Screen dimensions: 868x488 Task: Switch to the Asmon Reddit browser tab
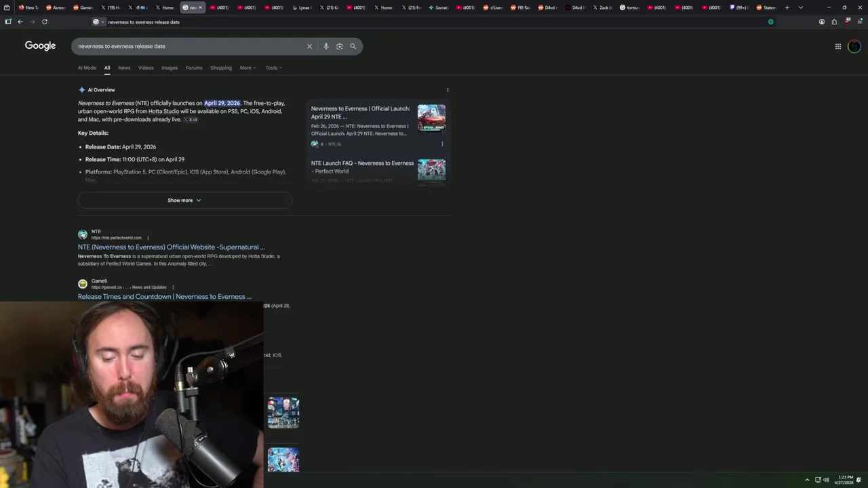[56, 7]
